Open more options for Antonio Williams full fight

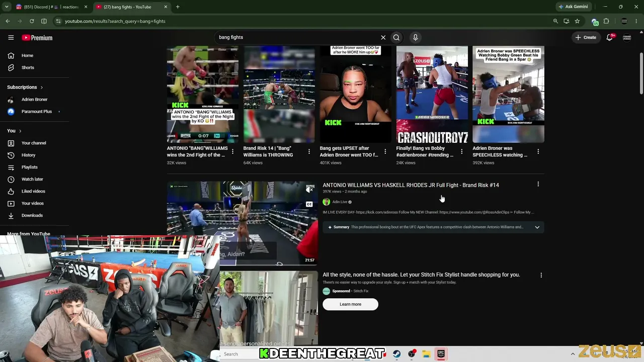pos(538,185)
